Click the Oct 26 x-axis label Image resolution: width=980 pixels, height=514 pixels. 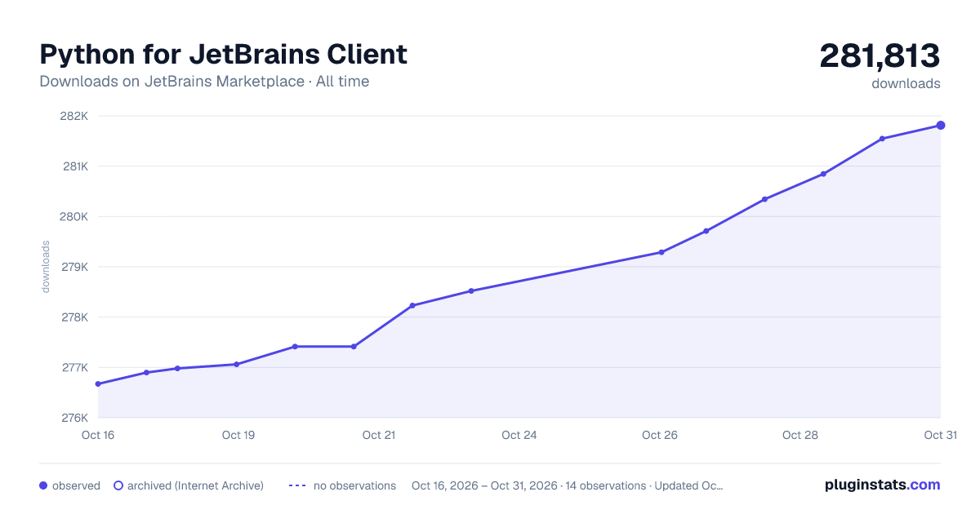pyautogui.click(x=660, y=435)
